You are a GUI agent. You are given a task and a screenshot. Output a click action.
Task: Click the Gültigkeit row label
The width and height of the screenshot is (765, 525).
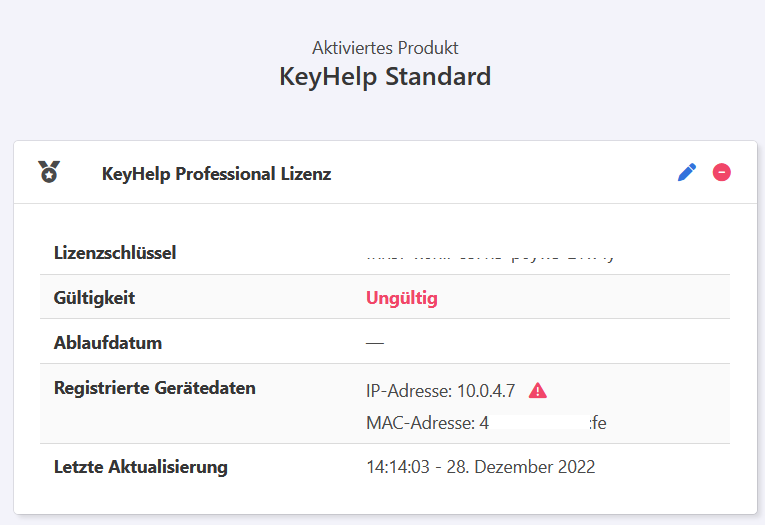94,298
